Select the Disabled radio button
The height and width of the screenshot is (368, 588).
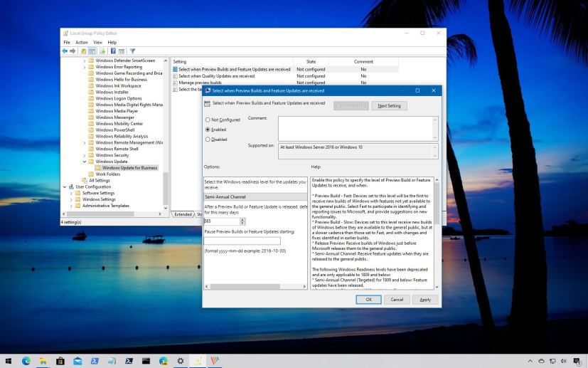tap(208, 140)
